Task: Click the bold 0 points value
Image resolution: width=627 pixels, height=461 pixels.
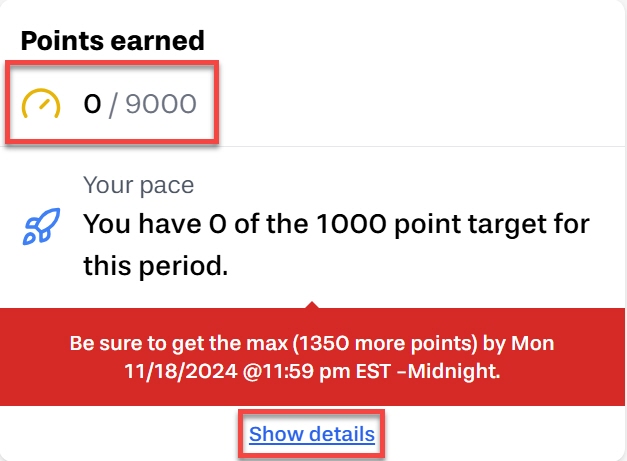Action: pyautogui.click(x=92, y=104)
